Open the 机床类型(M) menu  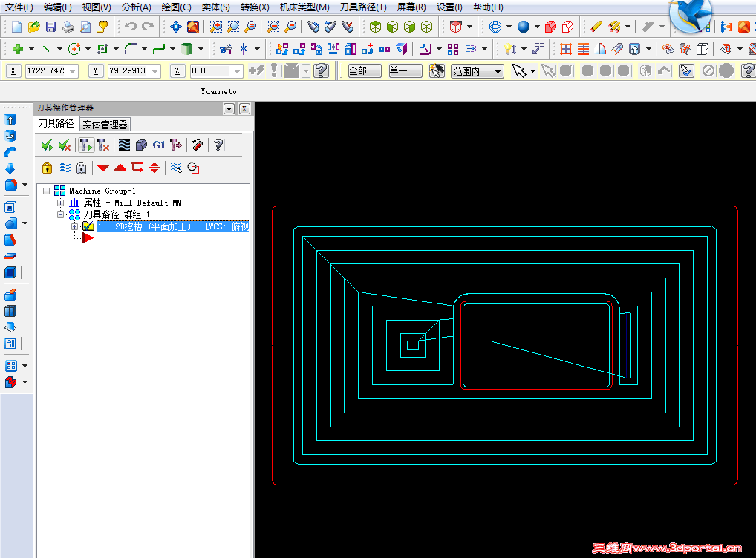pyautogui.click(x=304, y=7)
